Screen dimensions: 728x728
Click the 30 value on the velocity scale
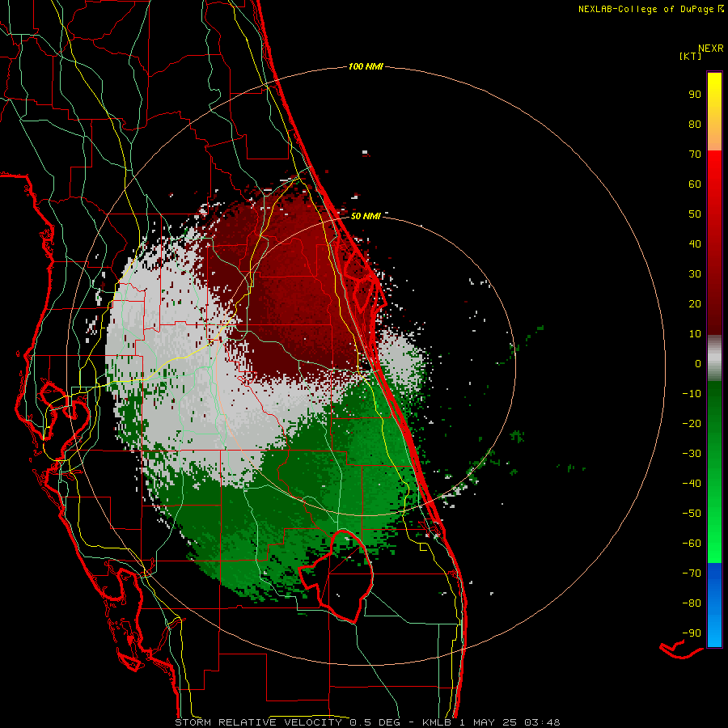[x=695, y=274]
